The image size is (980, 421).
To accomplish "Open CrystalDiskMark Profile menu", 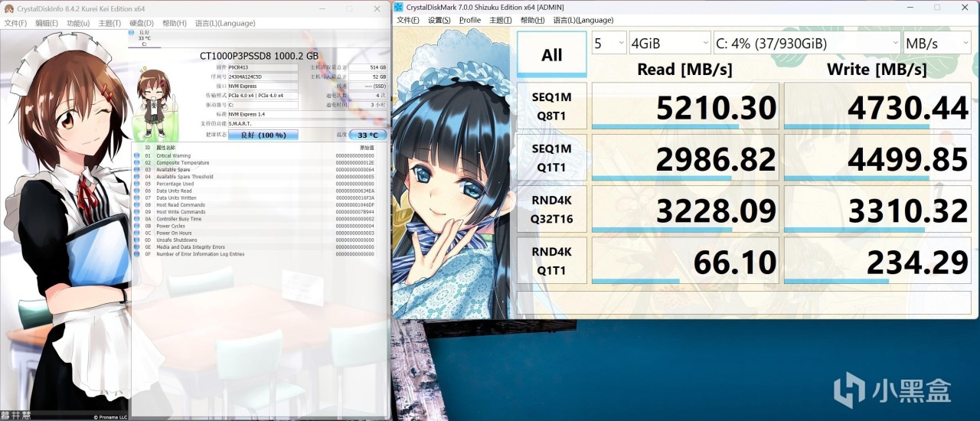I will (x=470, y=20).
